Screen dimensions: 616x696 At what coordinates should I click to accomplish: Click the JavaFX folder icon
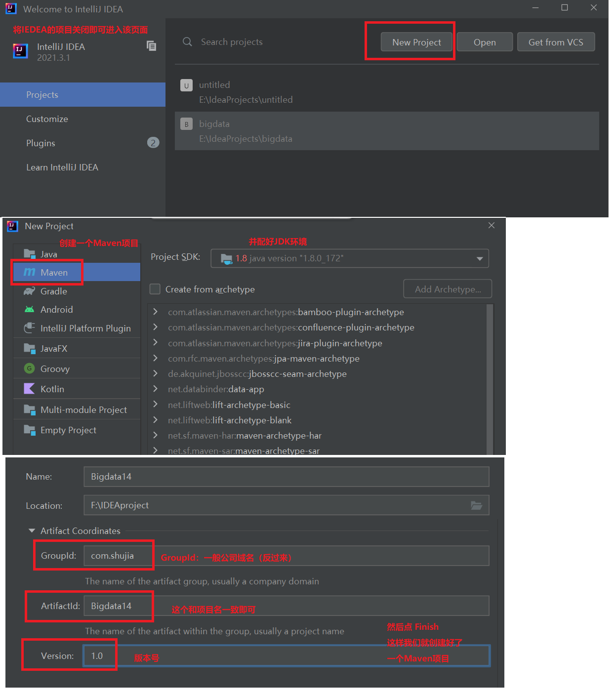click(x=30, y=348)
